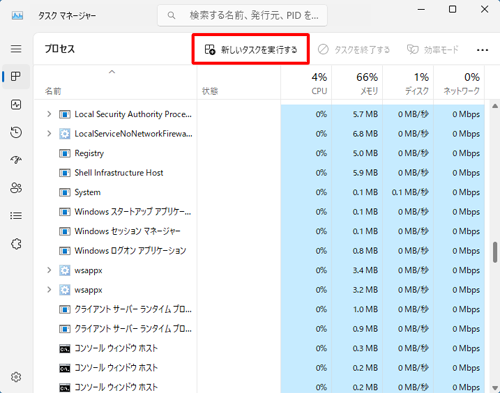500x393 pixels.
Task: Click the Shell Infrastructure Host icon
Action: (x=65, y=173)
